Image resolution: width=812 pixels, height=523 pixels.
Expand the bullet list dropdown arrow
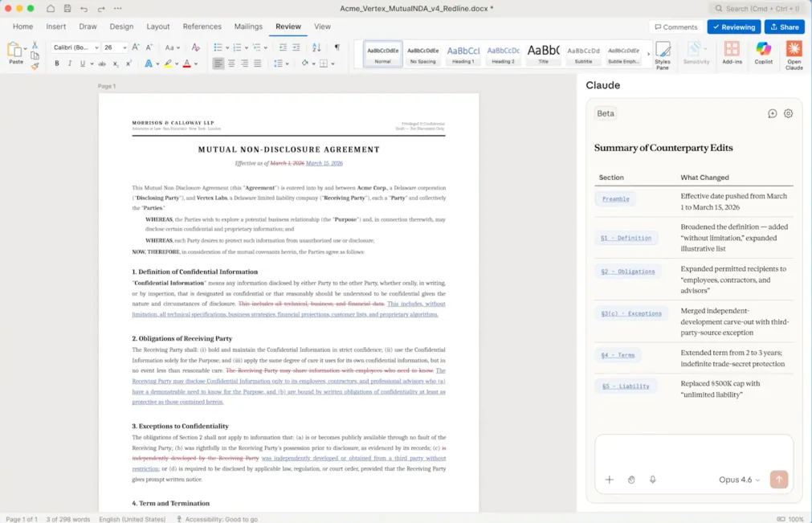point(227,47)
